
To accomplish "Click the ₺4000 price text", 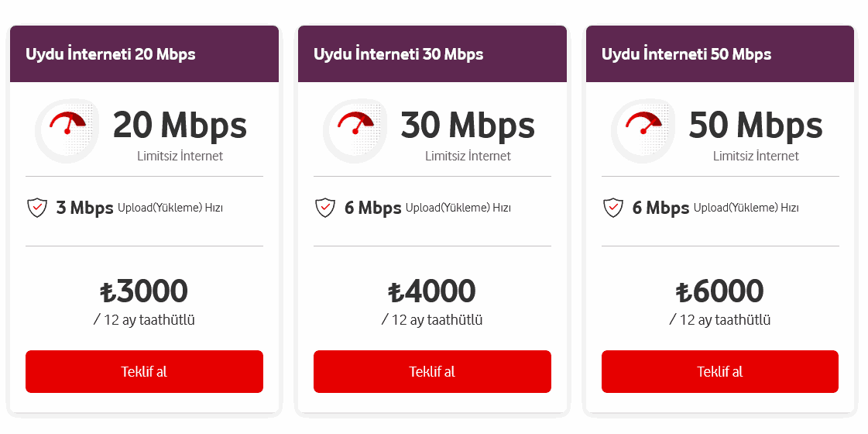I will 432,291.
